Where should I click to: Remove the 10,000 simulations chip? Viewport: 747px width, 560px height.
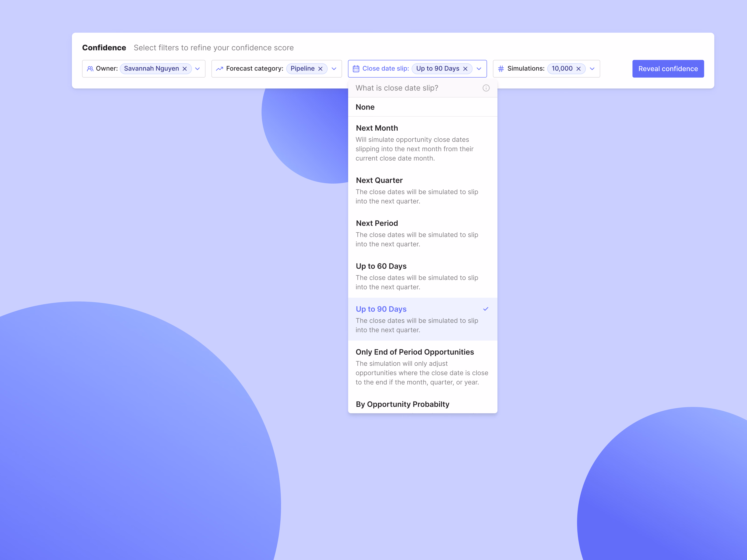(578, 69)
